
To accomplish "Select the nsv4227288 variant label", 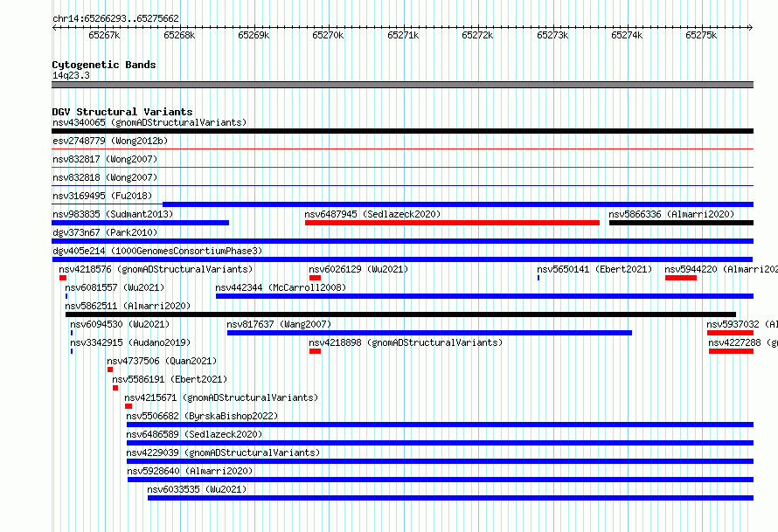I will coord(743,342).
